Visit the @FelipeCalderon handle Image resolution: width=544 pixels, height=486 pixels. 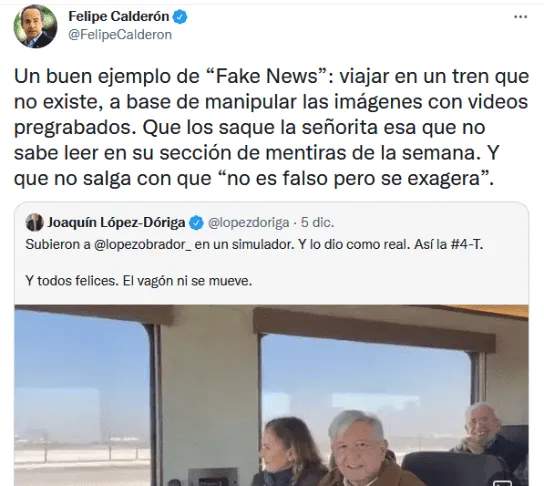click(x=120, y=35)
